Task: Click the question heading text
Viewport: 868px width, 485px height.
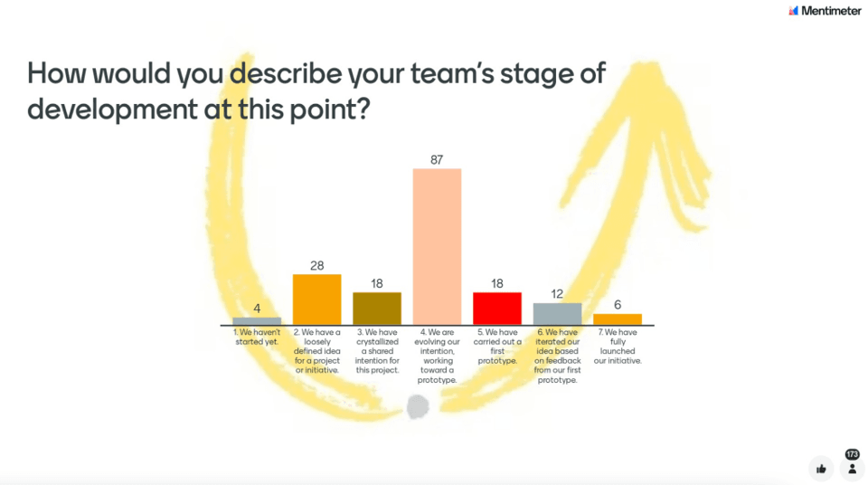Action: click(x=316, y=90)
